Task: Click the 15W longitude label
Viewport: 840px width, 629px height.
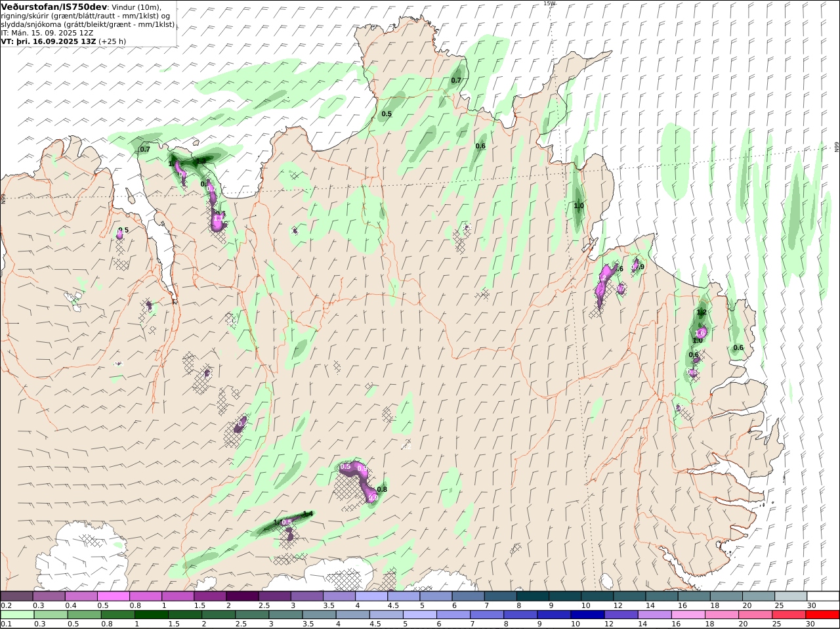Action: pyautogui.click(x=549, y=3)
